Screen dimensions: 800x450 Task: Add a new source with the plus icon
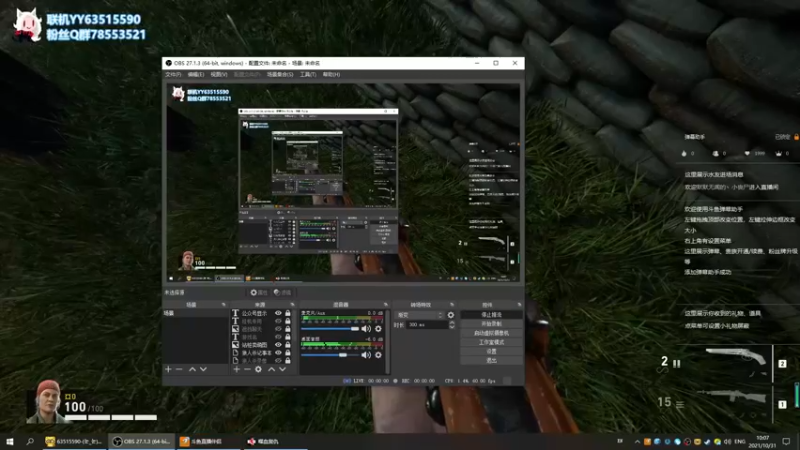(236, 369)
